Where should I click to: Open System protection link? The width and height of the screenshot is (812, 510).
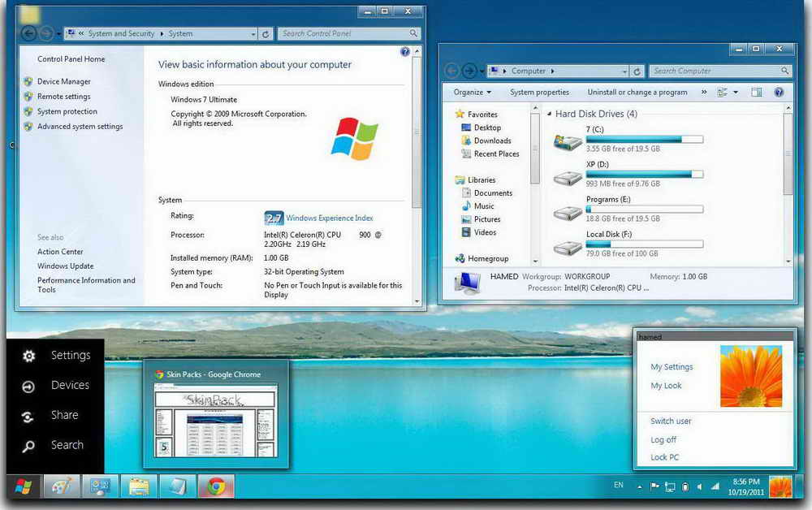click(x=67, y=112)
